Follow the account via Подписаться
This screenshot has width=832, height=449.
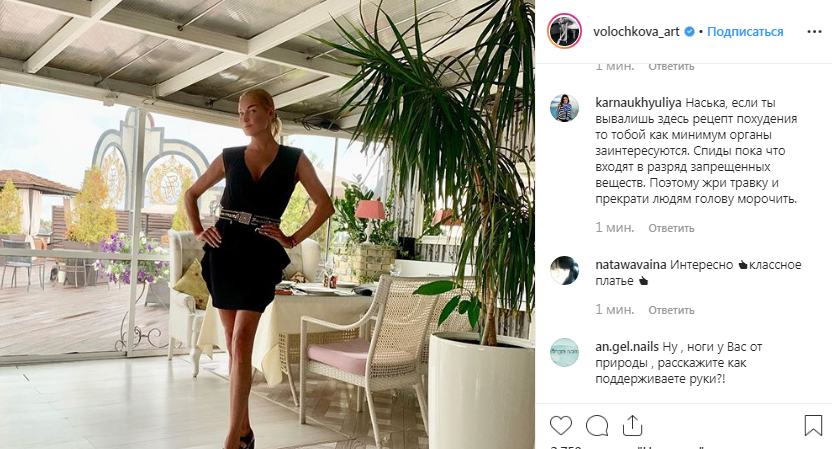(745, 32)
